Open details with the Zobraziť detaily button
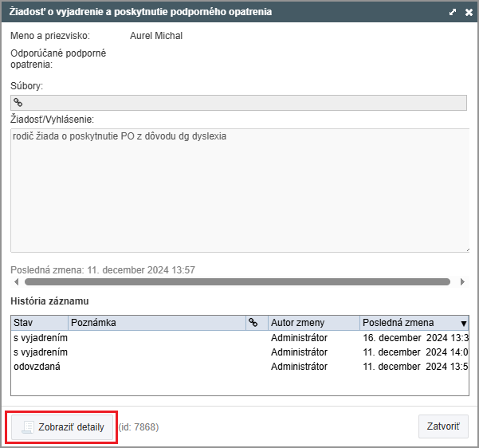Image resolution: width=479 pixels, height=448 pixels. pyautogui.click(x=63, y=426)
